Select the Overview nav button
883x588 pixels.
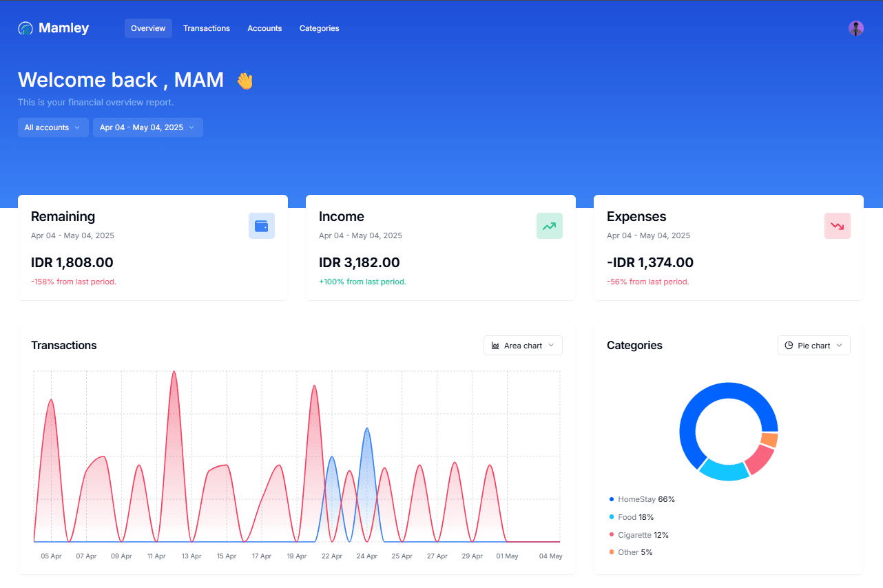pos(148,28)
